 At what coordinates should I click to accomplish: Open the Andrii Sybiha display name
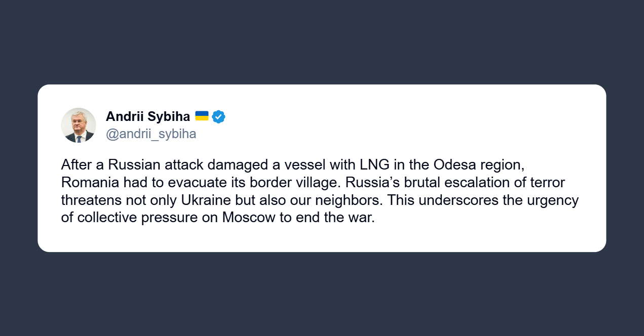[x=148, y=117]
